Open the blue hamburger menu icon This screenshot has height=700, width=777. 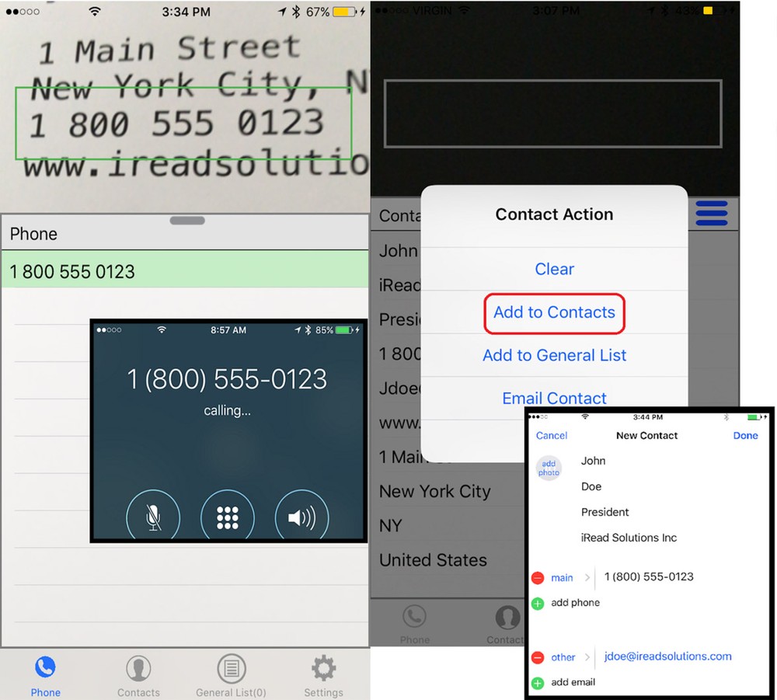coord(711,213)
